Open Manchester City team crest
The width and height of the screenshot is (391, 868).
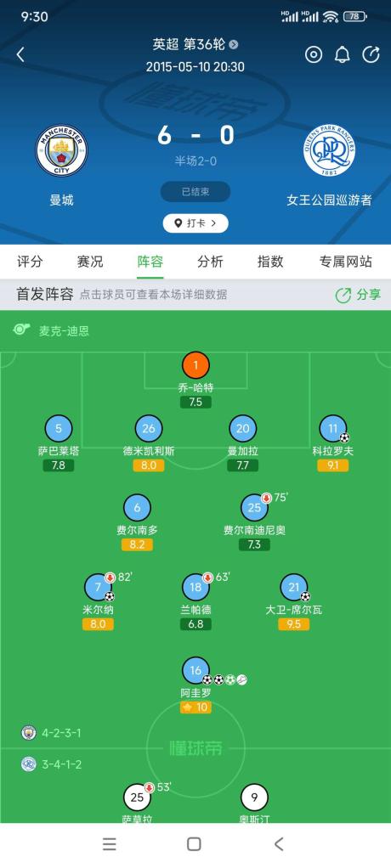[x=61, y=150]
